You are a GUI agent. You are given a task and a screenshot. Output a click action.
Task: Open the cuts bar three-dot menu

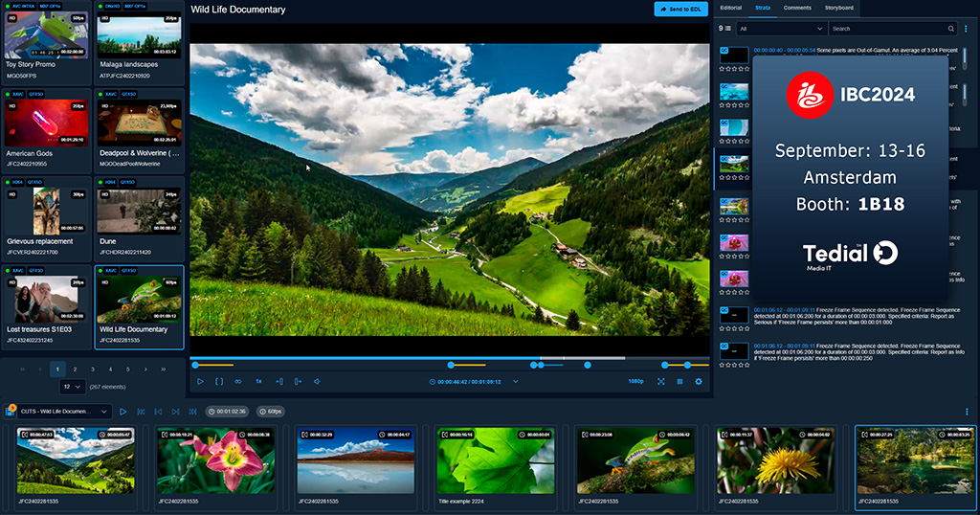[x=967, y=412]
